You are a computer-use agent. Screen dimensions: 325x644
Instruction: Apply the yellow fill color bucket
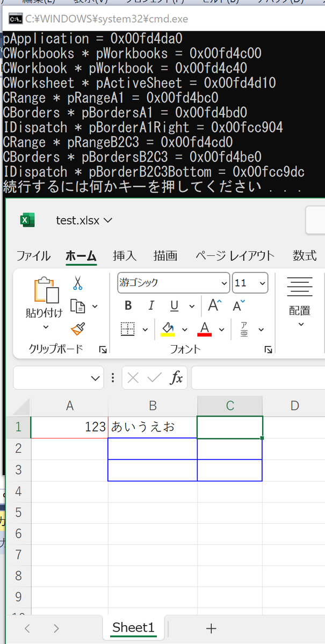tap(168, 329)
